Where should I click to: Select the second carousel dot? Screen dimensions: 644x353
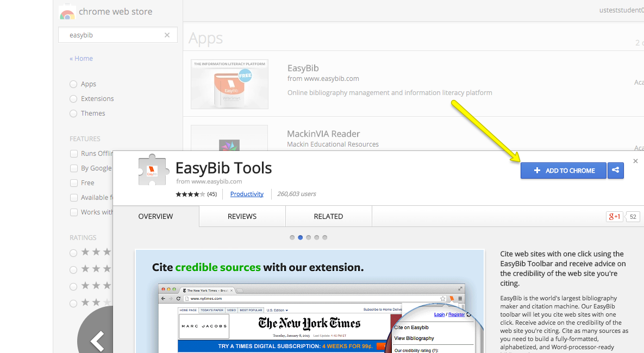tap(300, 237)
